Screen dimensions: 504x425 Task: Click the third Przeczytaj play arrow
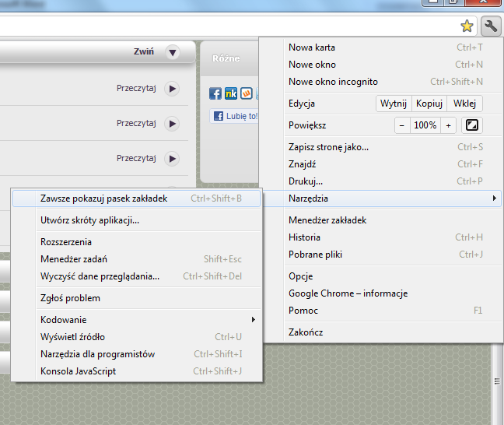(x=173, y=159)
